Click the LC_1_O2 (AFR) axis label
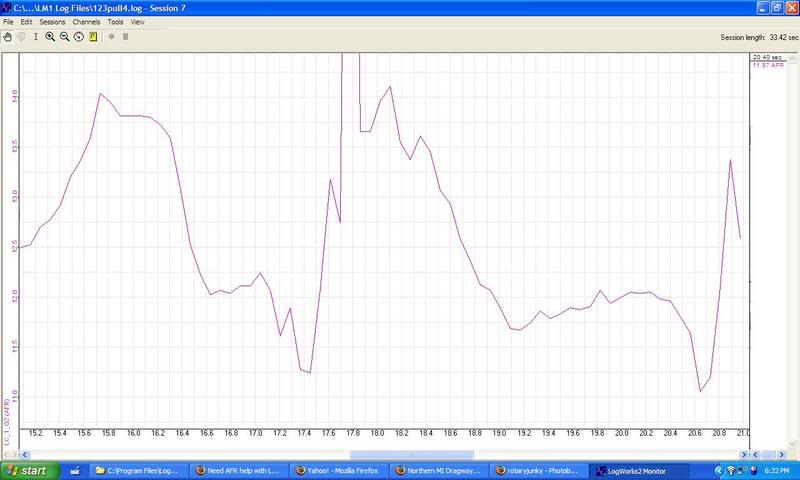This screenshot has height=480, width=800. click(x=7, y=422)
